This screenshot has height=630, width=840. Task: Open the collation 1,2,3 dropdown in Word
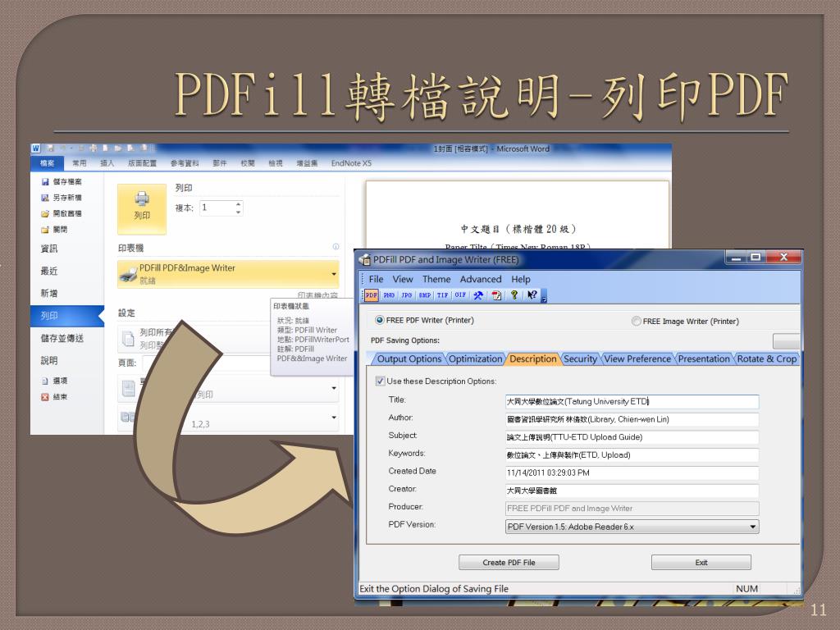pos(334,418)
